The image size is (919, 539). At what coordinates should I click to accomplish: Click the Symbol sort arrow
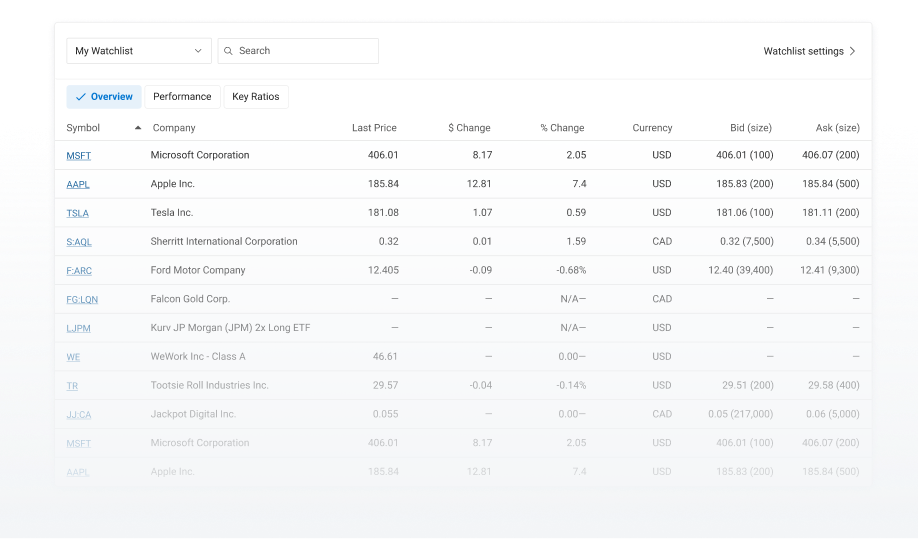coord(138,128)
